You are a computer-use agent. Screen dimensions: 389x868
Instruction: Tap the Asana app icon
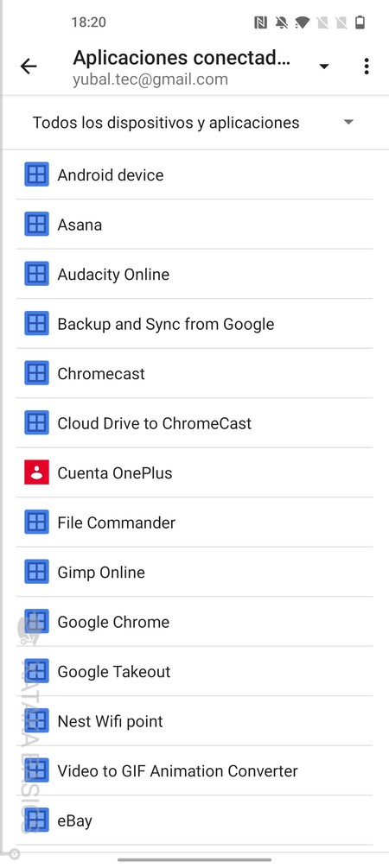point(36,225)
